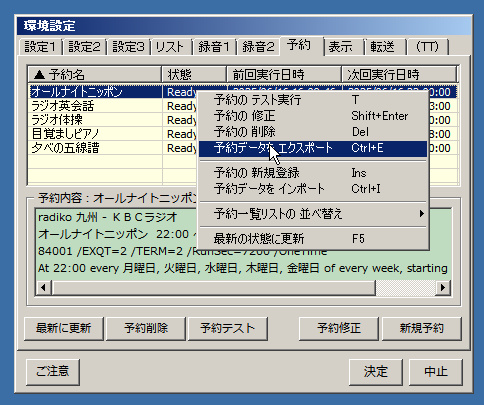
Task: Sort list by 予約名 column header
Action: click(95, 75)
